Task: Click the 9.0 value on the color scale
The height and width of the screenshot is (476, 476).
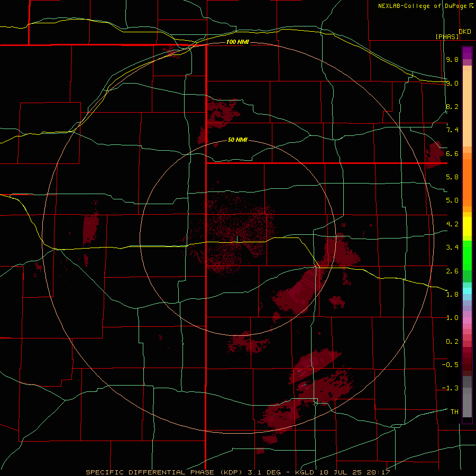Action: point(452,83)
